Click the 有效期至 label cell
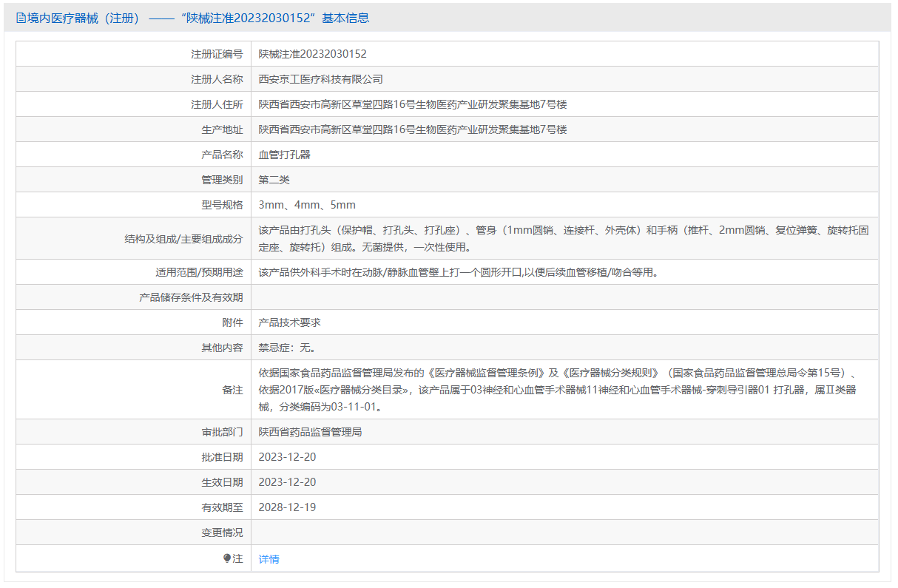The height and width of the screenshot is (588, 898). tap(134, 507)
